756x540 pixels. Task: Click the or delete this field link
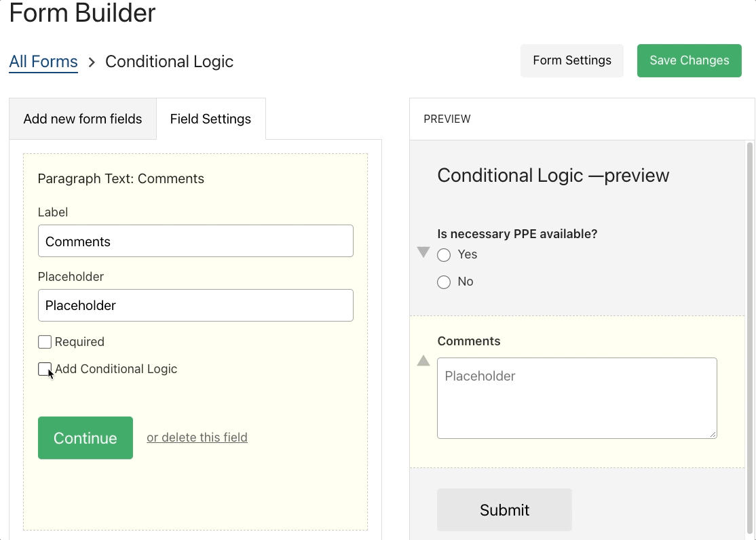click(197, 437)
